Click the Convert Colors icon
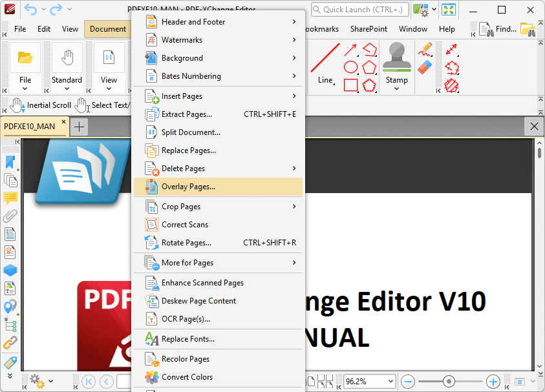The height and width of the screenshot is (392, 545). 151,377
